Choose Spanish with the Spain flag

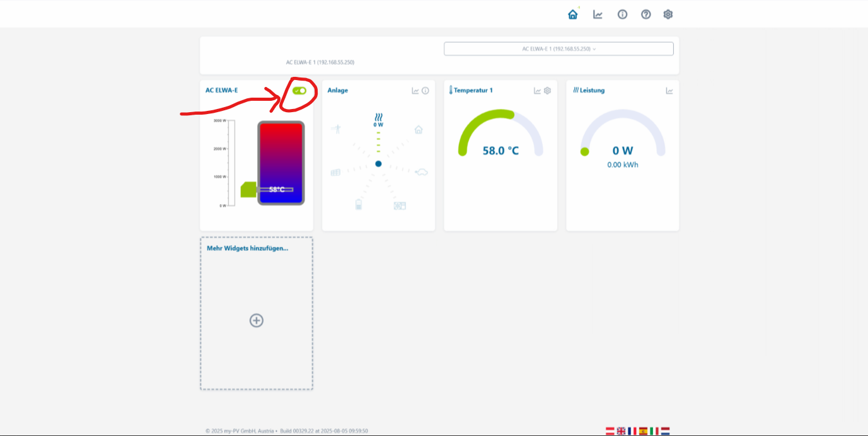643,431
